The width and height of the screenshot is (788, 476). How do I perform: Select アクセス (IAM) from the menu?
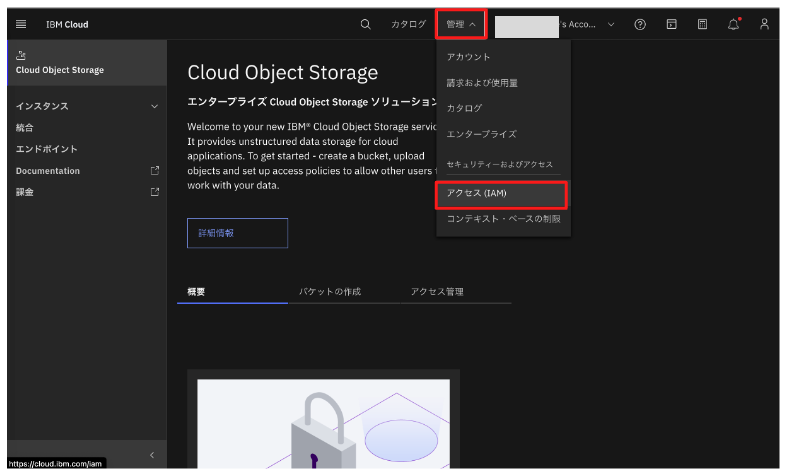tap(502, 193)
